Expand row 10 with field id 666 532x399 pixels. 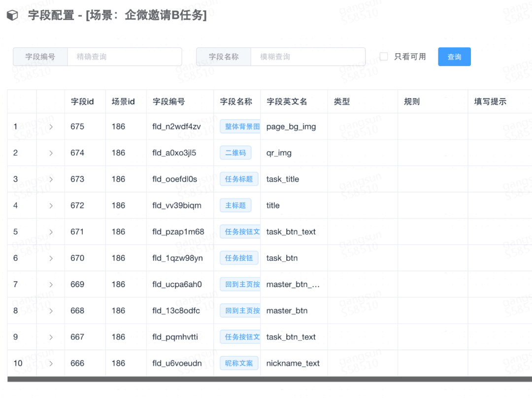tap(51, 364)
